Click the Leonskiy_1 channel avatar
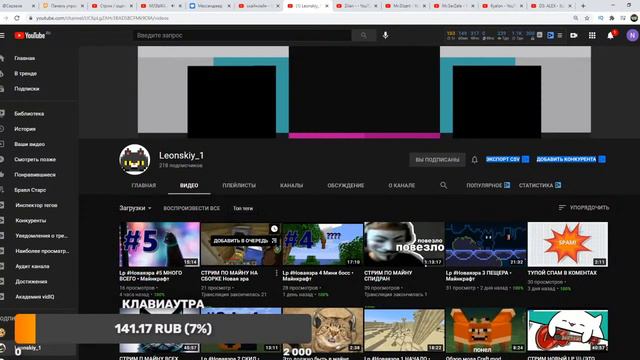 (135, 160)
